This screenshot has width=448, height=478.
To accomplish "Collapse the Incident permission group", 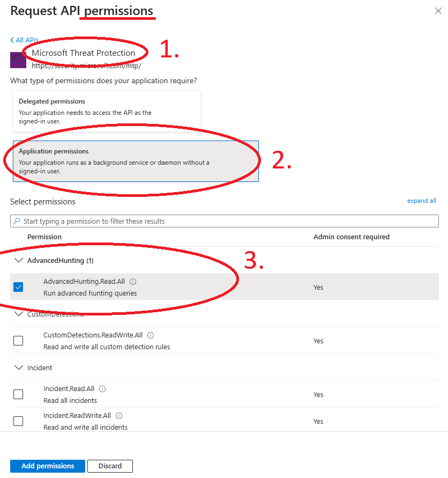I will click(x=19, y=368).
